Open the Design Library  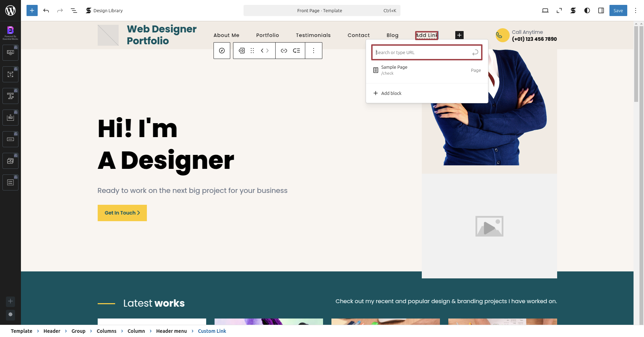coord(104,10)
